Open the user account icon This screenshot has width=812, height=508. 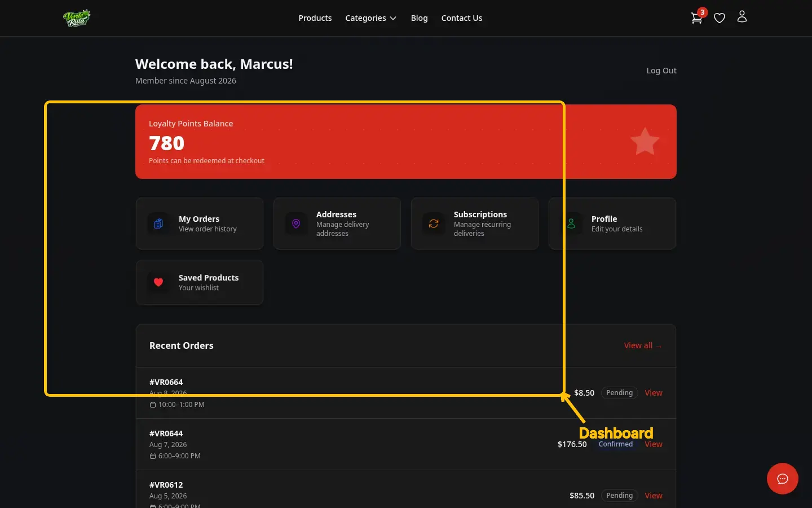pyautogui.click(x=742, y=17)
